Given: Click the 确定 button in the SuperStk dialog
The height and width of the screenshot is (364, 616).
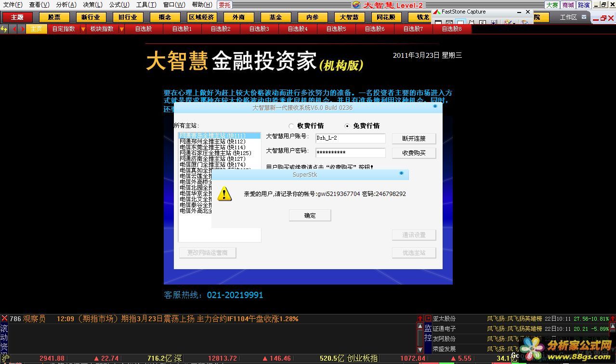Looking at the screenshot, I should pos(310,216).
